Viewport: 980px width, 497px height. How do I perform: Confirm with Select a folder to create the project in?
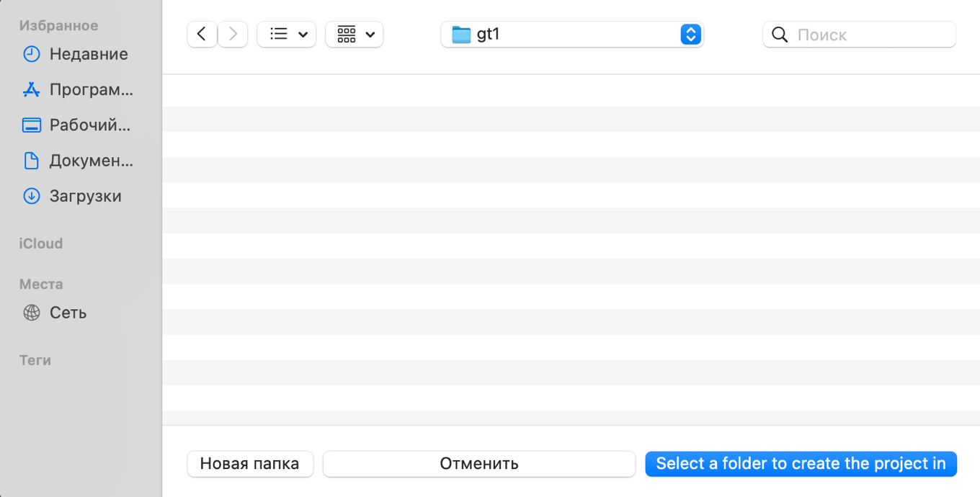tap(801, 464)
